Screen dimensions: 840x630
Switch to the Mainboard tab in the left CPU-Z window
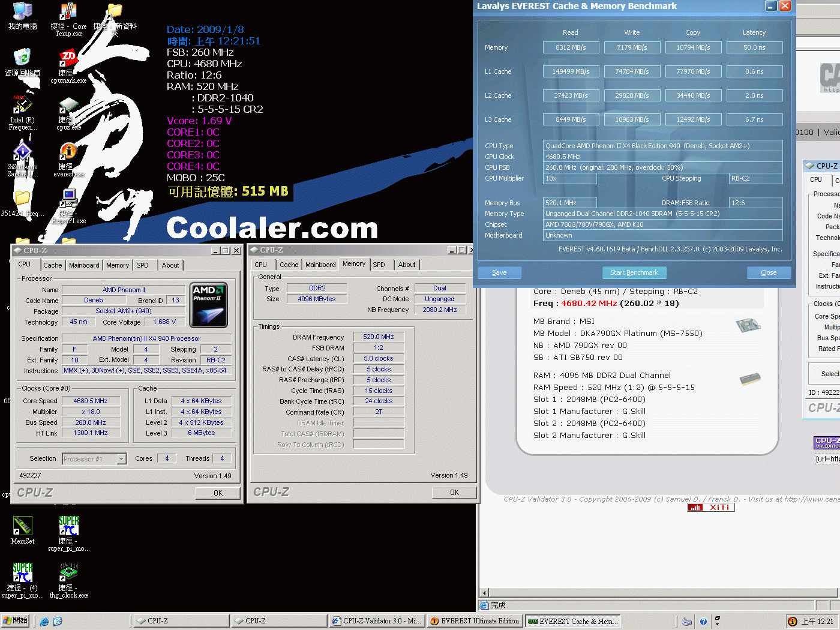84,265
